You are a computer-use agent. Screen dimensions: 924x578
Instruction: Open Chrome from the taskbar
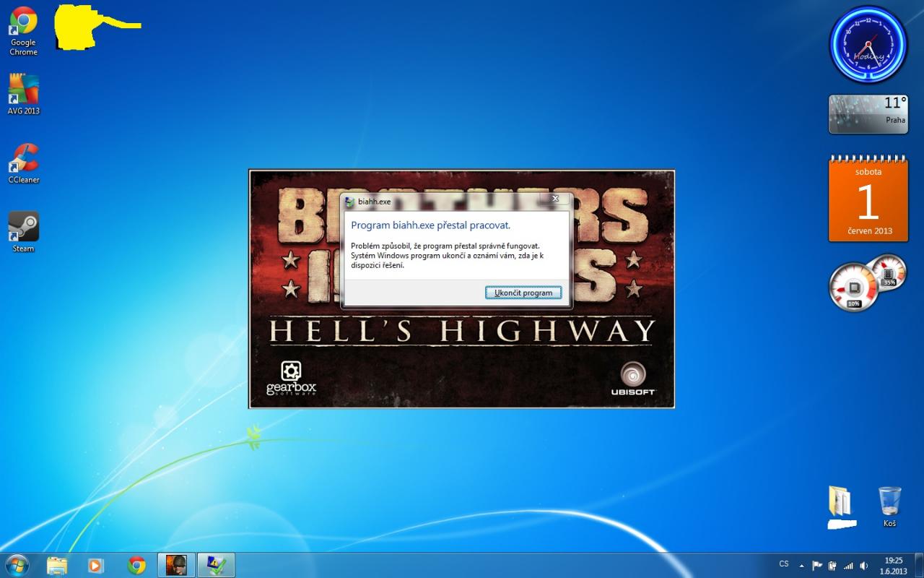pos(136,565)
